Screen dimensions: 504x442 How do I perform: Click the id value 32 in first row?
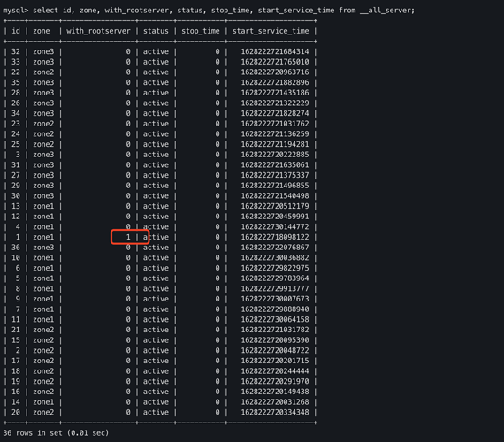(16, 52)
